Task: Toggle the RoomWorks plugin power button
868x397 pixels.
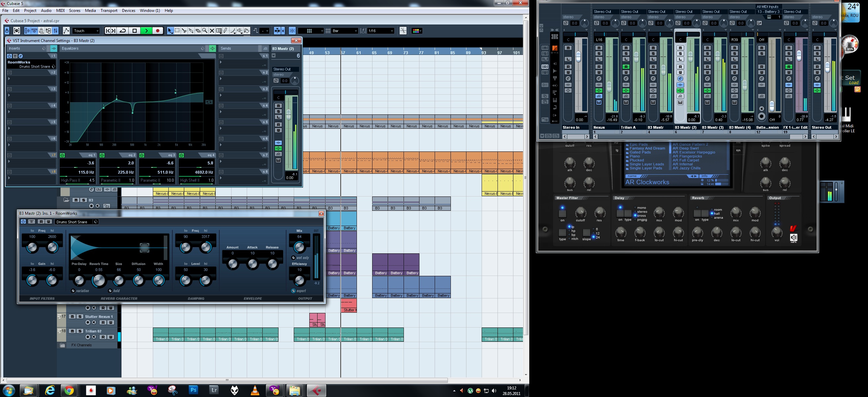Action: tap(23, 221)
